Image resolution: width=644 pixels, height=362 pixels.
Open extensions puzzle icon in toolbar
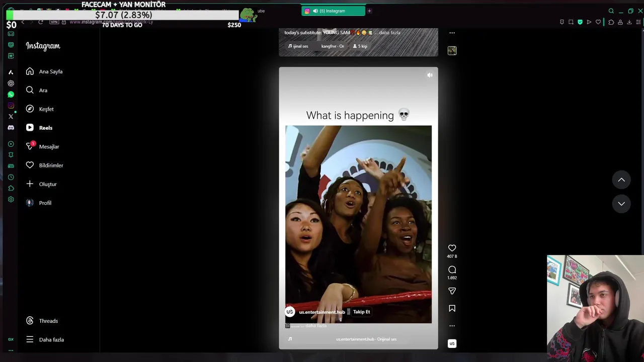[x=611, y=22]
